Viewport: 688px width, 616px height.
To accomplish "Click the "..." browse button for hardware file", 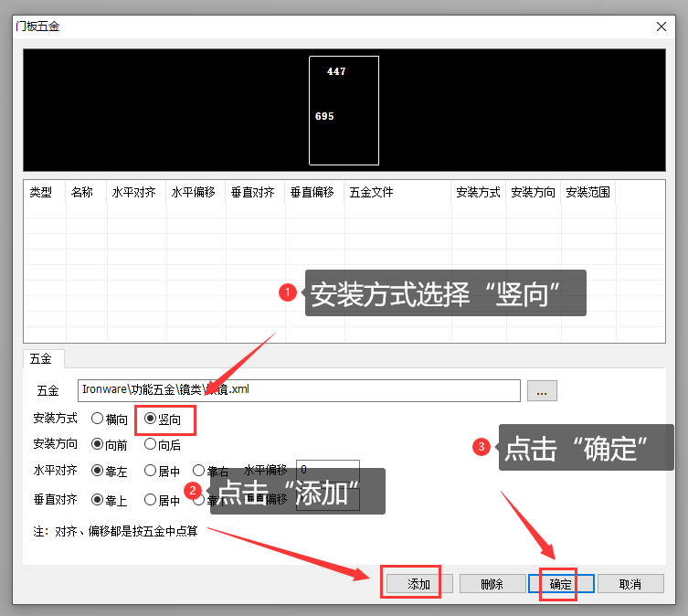I will [x=541, y=391].
